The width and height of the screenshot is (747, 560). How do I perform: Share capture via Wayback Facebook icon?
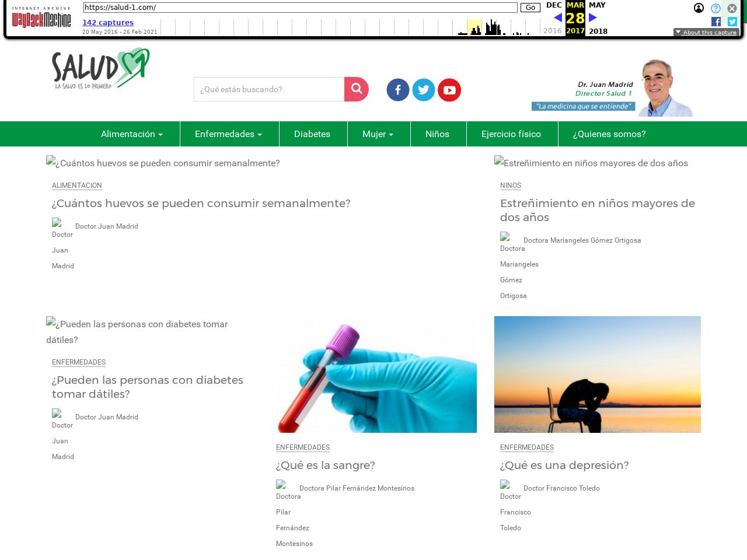tap(716, 22)
